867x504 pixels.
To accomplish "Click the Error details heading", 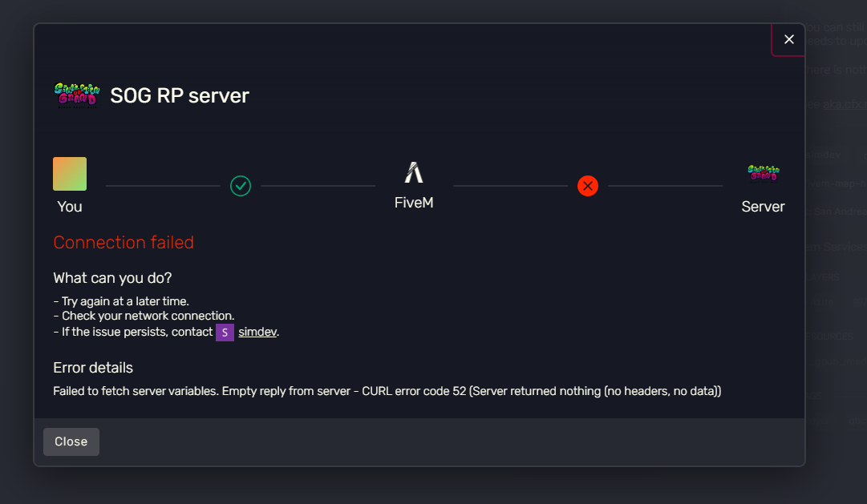I will click(x=93, y=368).
